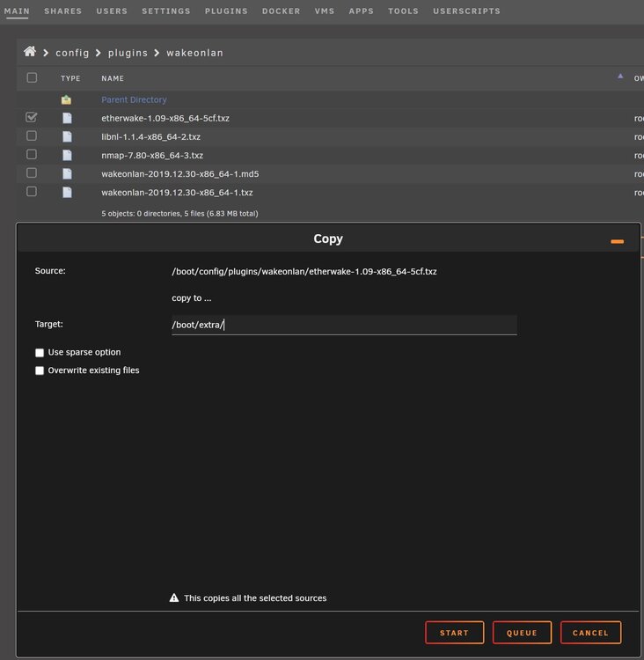Image resolution: width=644 pixels, height=660 pixels.
Task: Click the home icon in breadcrumb
Action: [30, 51]
